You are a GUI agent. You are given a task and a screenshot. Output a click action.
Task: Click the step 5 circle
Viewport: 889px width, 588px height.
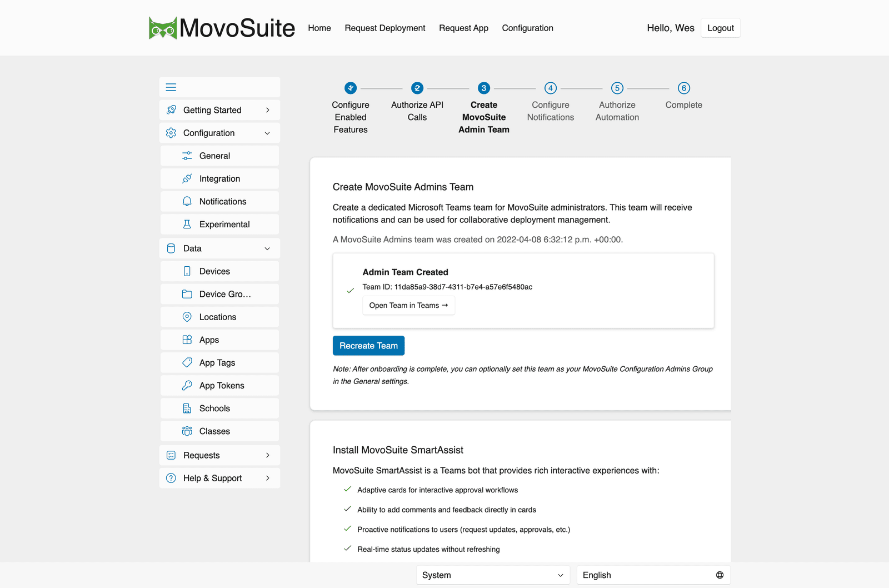(x=617, y=88)
